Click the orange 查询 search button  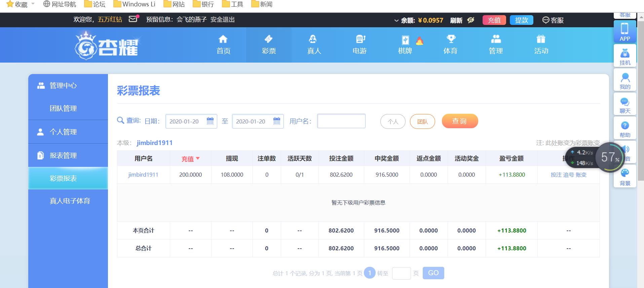[x=460, y=121]
